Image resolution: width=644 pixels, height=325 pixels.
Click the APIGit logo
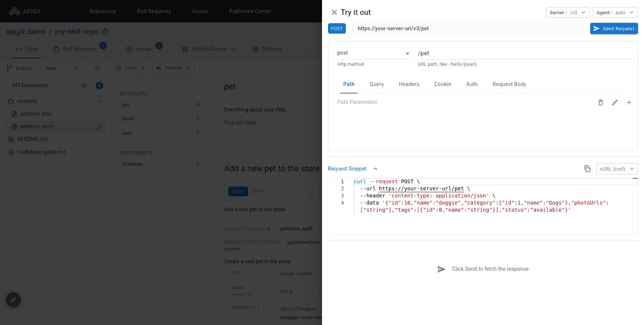pos(25,11)
